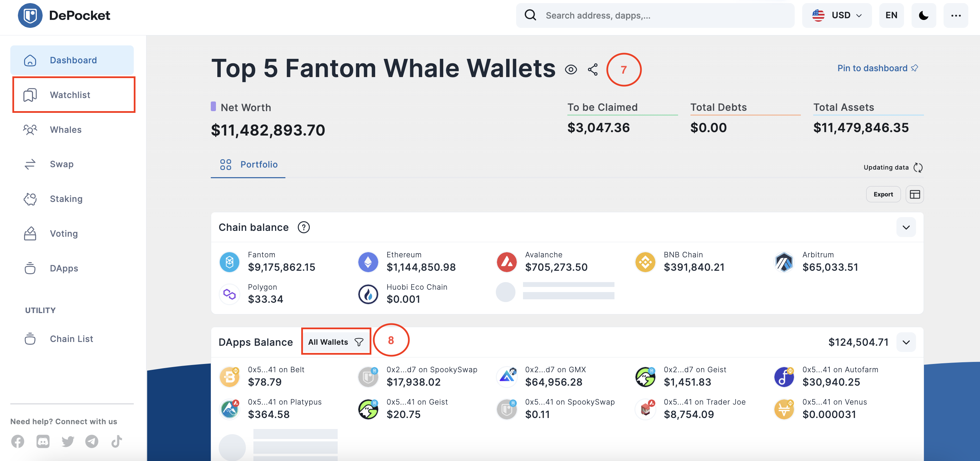Open the TikTok social link icon
This screenshot has width=980, height=461.
tap(117, 441)
